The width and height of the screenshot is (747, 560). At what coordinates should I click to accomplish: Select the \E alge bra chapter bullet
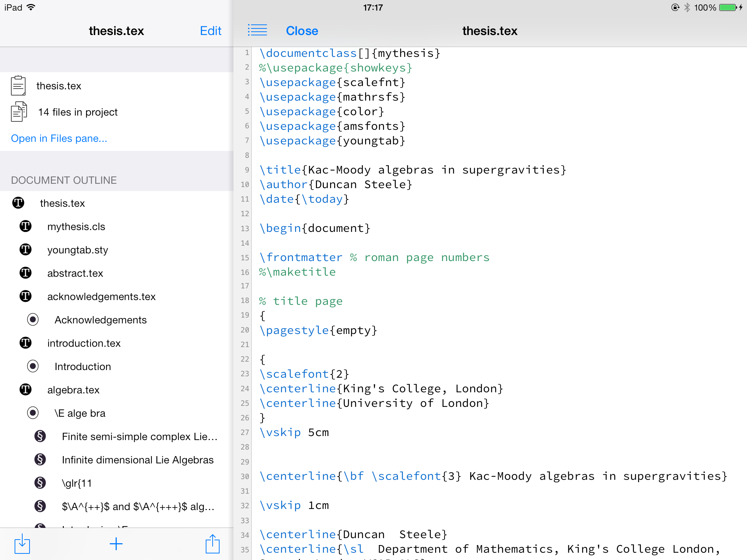point(33,413)
